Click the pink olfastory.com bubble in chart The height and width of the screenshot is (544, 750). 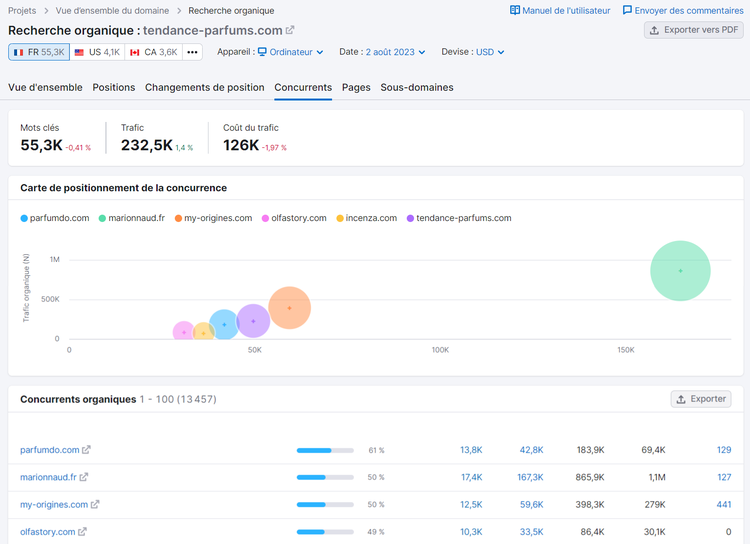(x=184, y=331)
